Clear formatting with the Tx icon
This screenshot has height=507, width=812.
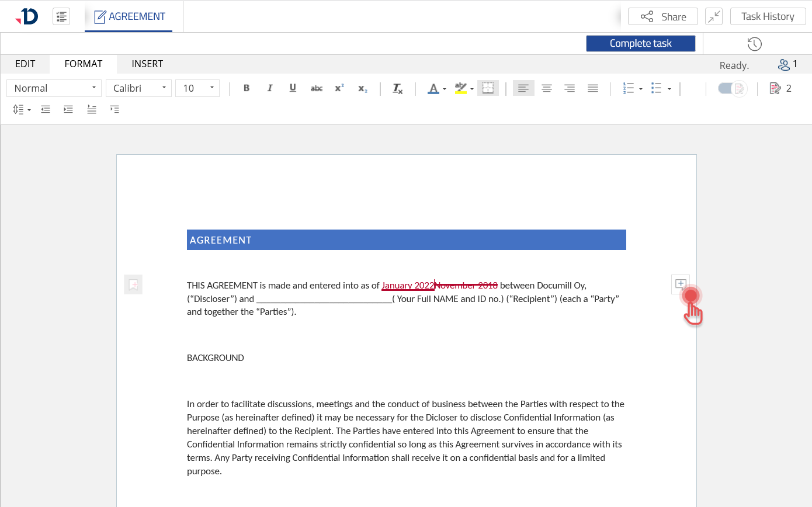(x=397, y=88)
